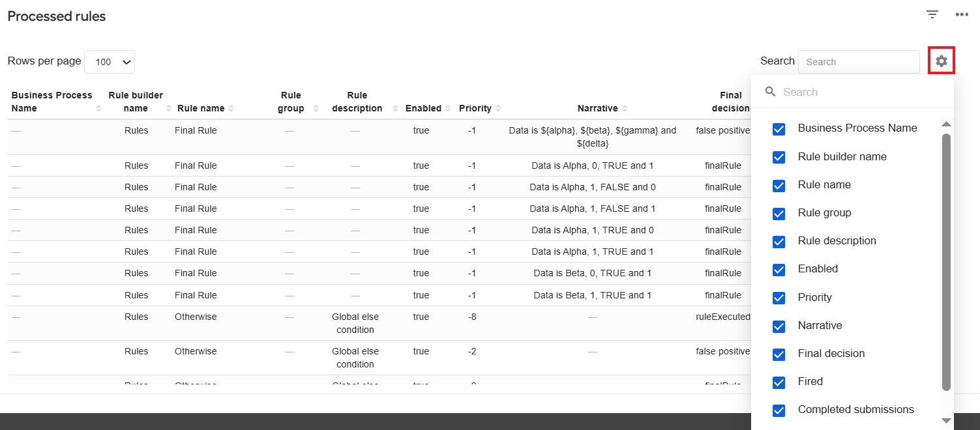This screenshot has height=430, width=980.
Task: Click the column list scrollbar thumb
Action: [x=946, y=262]
